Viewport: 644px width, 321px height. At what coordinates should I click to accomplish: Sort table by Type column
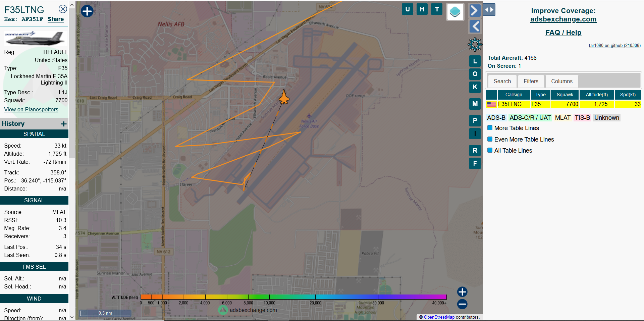pos(540,95)
